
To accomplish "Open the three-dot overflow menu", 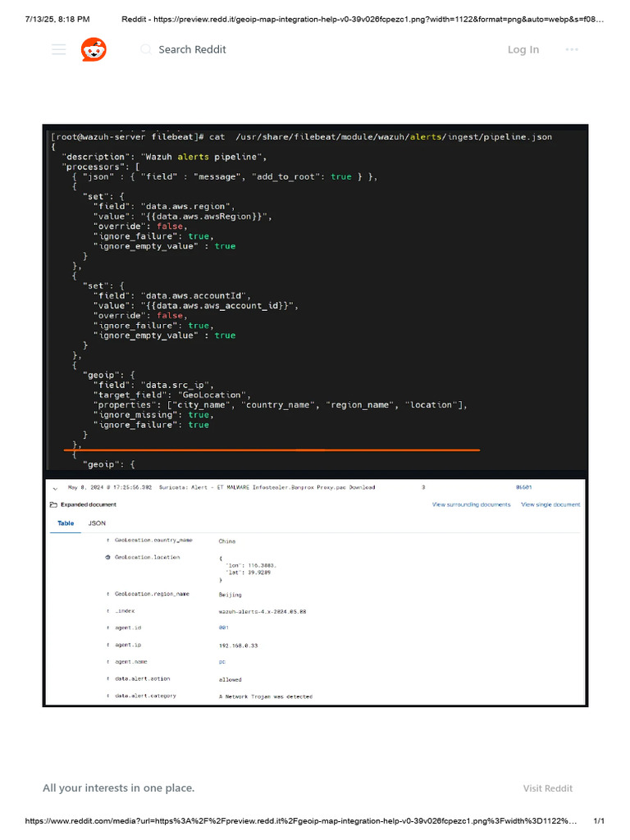I will tap(572, 50).
